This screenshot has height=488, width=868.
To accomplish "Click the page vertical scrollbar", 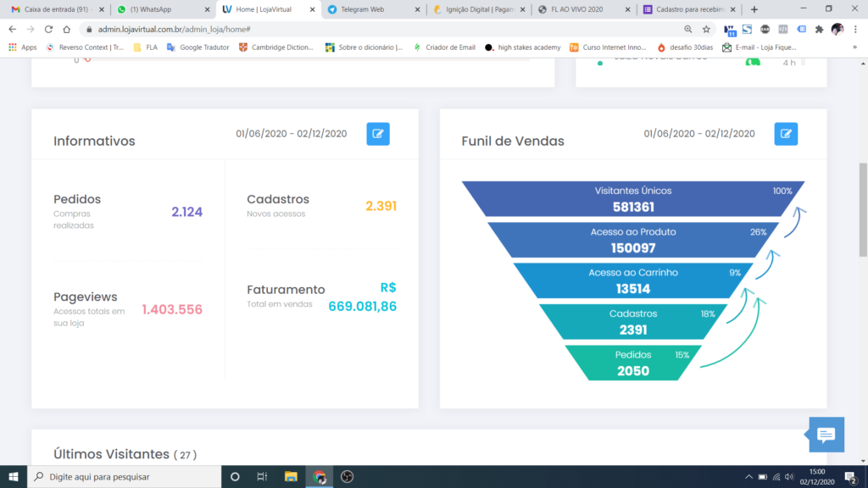I will 863,195.
